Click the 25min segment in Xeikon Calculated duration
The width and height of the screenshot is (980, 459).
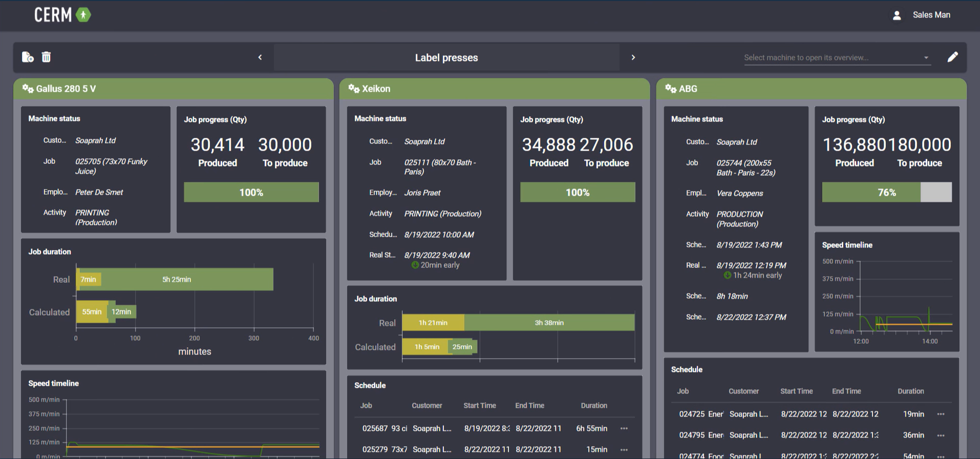click(463, 347)
